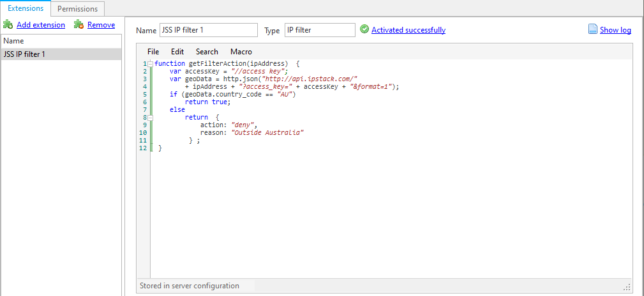
Task: Switch to the Permissions tab
Action: [x=78, y=9]
